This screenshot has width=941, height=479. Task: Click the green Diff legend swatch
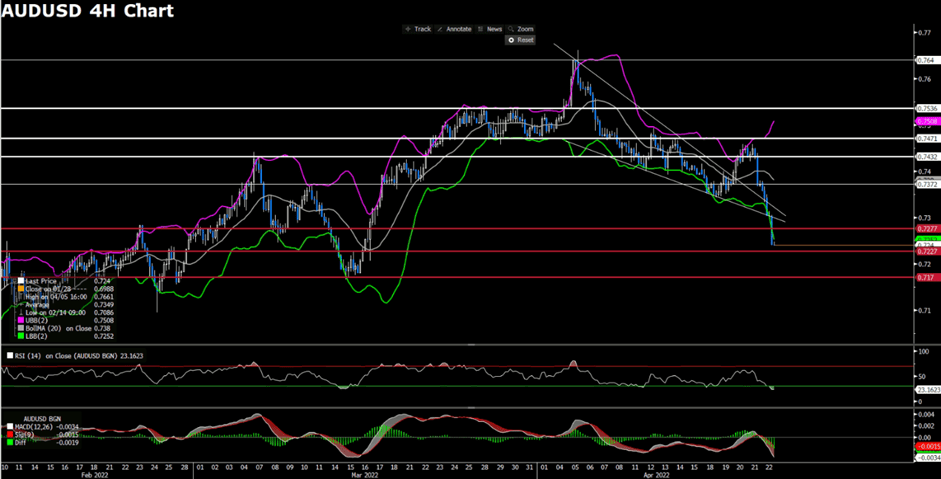pos(10,442)
